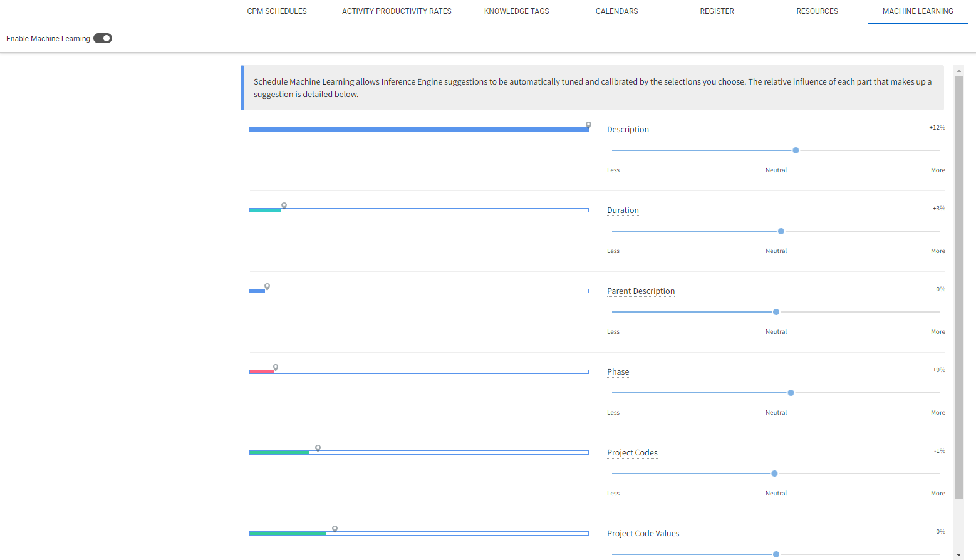Open the CPM Schedules tab
Screen dimensions: 976x560
(x=277, y=11)
